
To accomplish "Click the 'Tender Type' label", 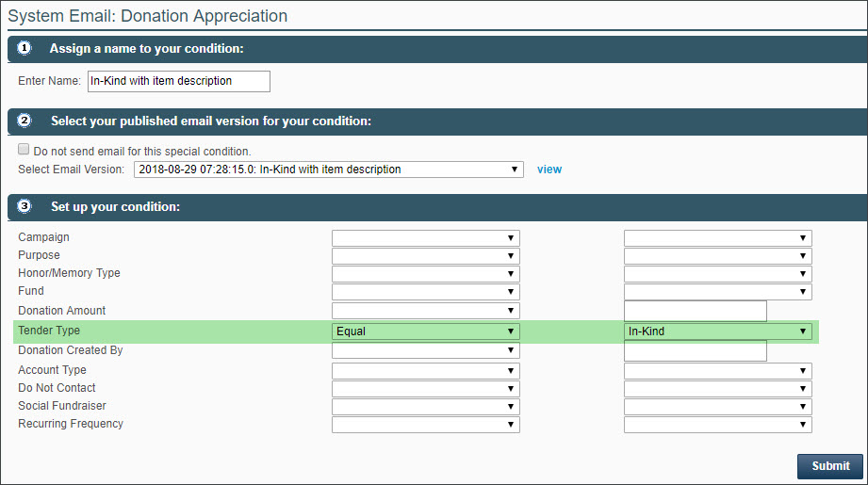I will 49,331.
